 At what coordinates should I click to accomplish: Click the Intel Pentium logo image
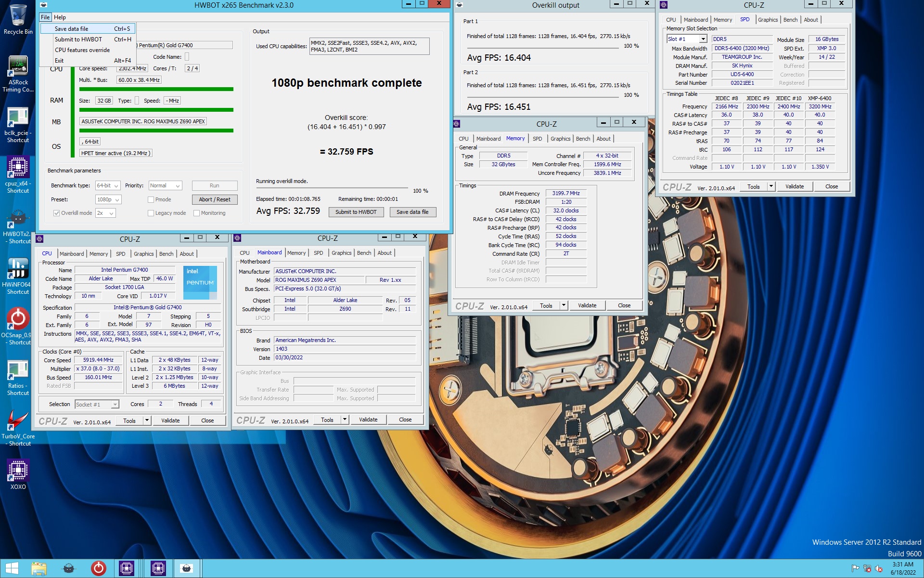pyautogui.click(x=200, y=282)
